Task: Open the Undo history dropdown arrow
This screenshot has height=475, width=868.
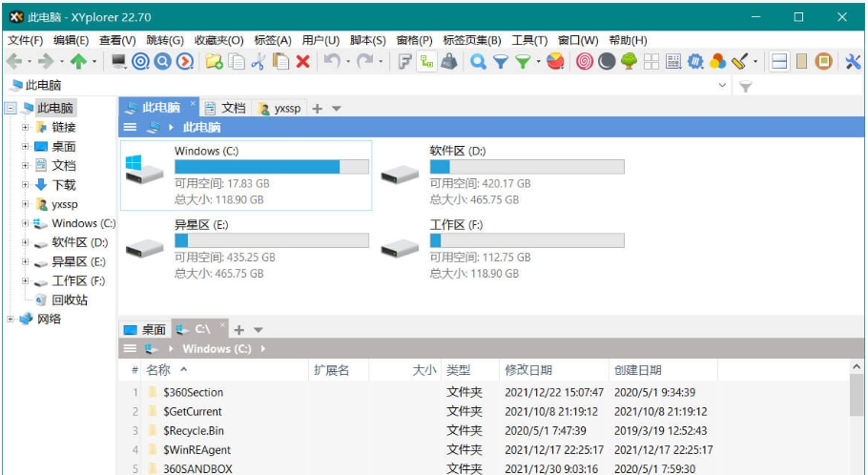Action: (348, 61)
